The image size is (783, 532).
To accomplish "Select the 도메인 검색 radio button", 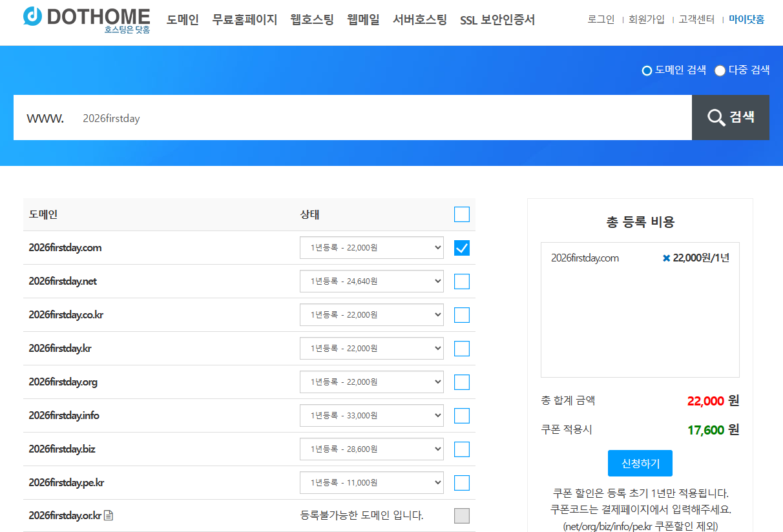I will click(x=646, y=70).
